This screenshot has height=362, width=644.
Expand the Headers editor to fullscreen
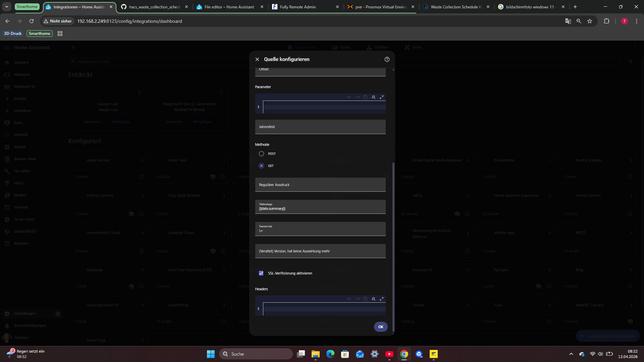381,299
